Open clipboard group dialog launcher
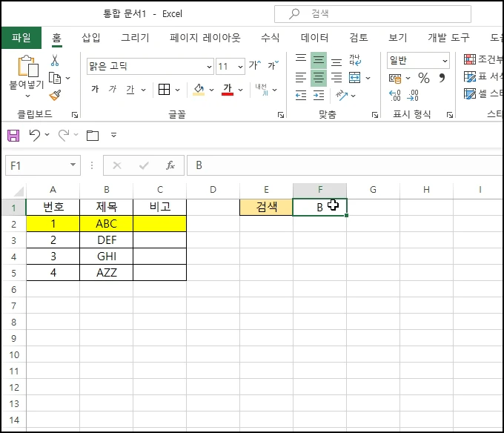The height and width of the screenshot is (433, 504). pos(75,115)
